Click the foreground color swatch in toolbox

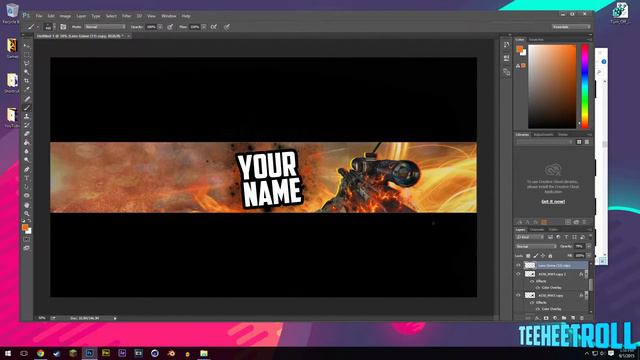[25, 227]
